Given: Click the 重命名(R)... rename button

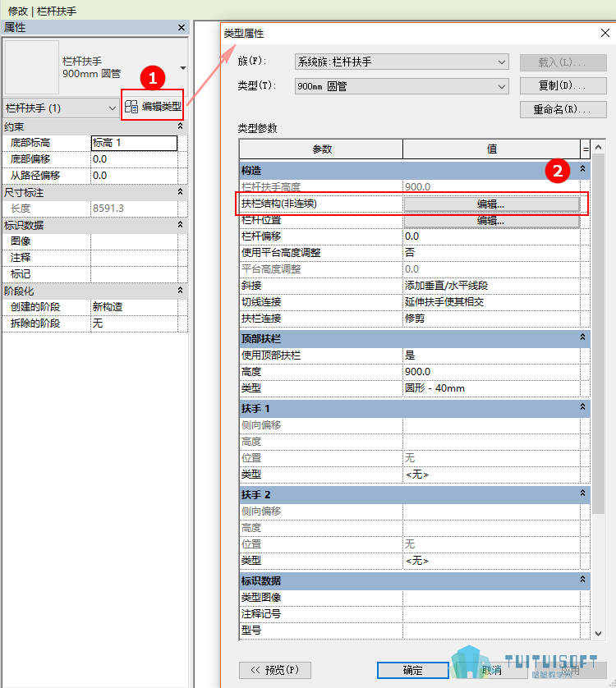Looking at the screenshot, I should pyautogui.click(x=563, y=110).
